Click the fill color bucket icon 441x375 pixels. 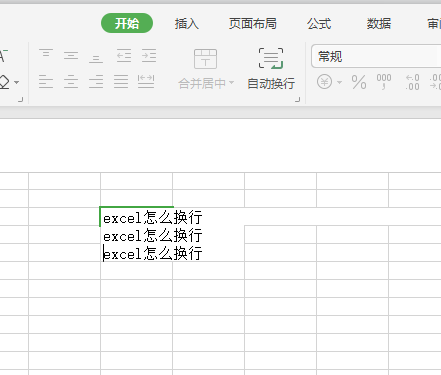pyautogui.click(x=4, y=82)
